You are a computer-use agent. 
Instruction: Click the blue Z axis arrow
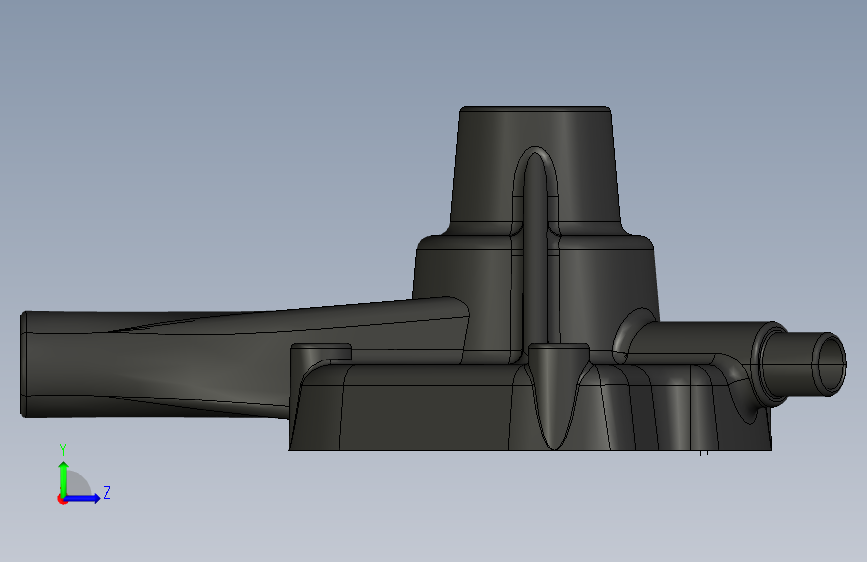coord(82,498)
